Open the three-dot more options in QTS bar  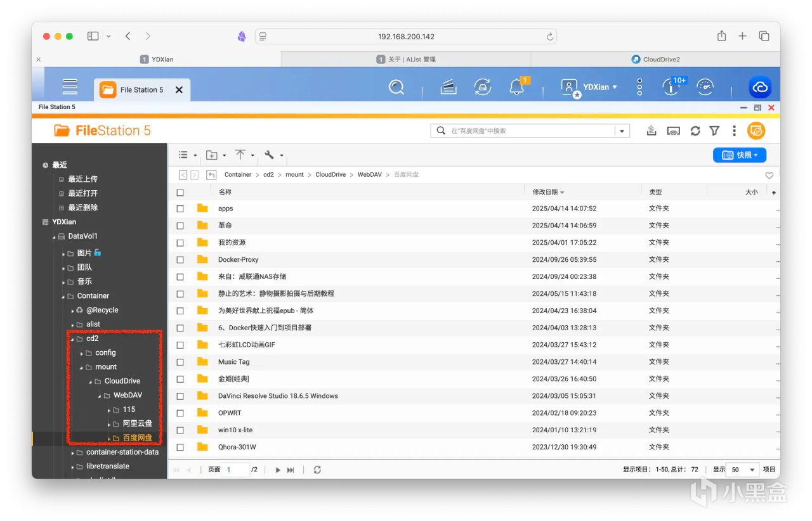tap(639, 87)
